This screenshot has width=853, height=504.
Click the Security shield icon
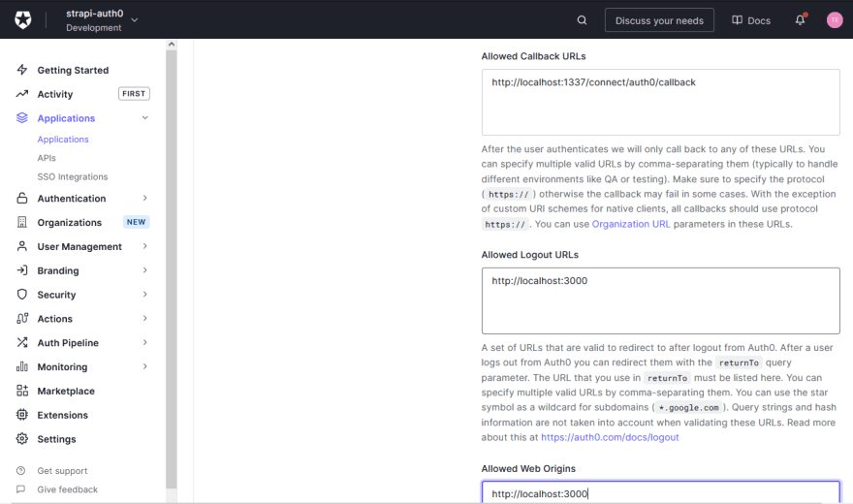pyautogui.click(x=21, y=294)
